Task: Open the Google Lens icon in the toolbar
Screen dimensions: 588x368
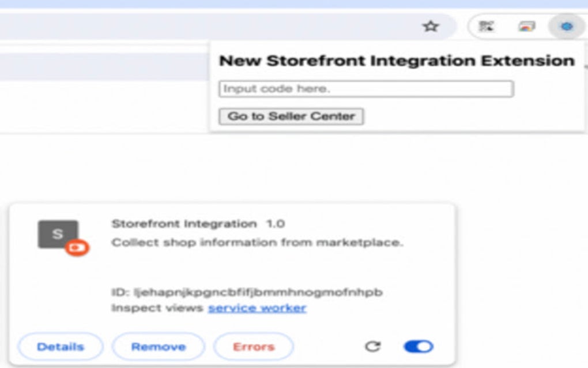Action: point(526,25)
